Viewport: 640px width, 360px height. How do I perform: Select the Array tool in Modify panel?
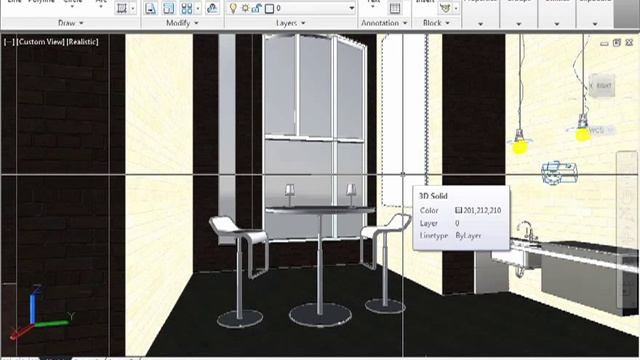pyautogui.click(x=187, y=8)
